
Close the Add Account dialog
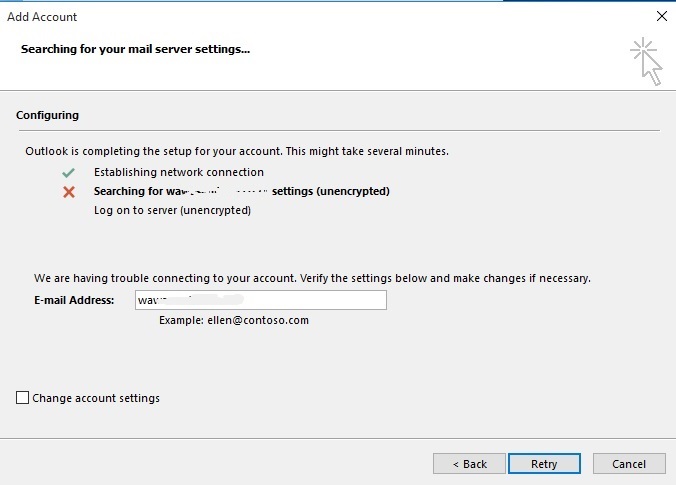pyautogui.click(x=661, y=17)
